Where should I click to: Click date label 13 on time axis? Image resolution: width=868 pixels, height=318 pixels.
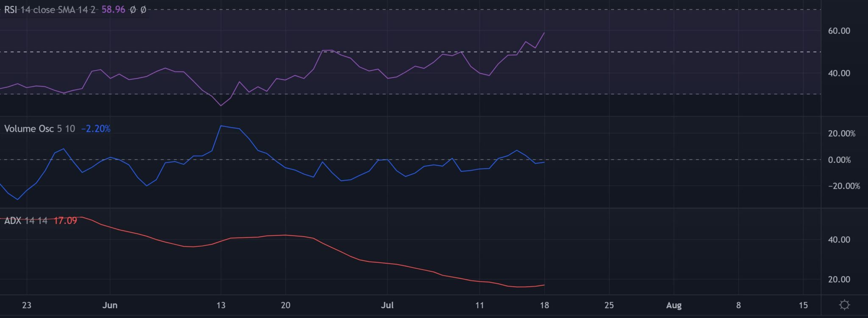tap(221, 305)
